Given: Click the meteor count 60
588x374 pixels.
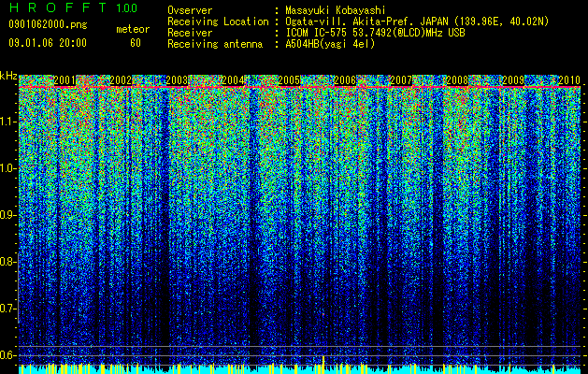Looking at the screenshot, I should [136, 43].
